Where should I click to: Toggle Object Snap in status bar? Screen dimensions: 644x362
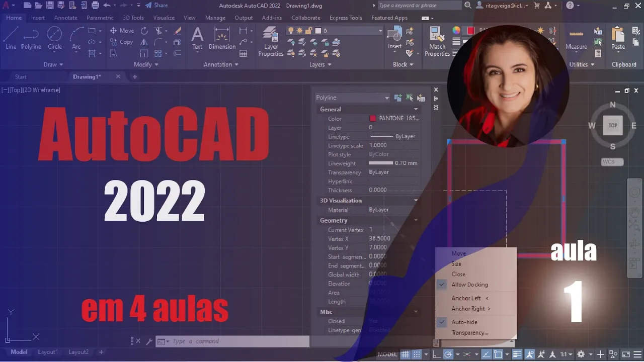click(498, 354)
